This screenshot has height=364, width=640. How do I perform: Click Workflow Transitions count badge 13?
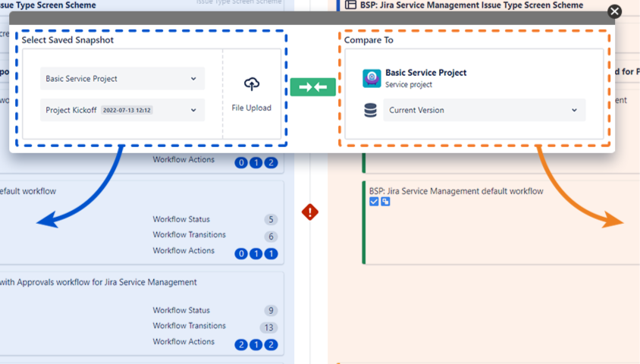coord(268,328)
